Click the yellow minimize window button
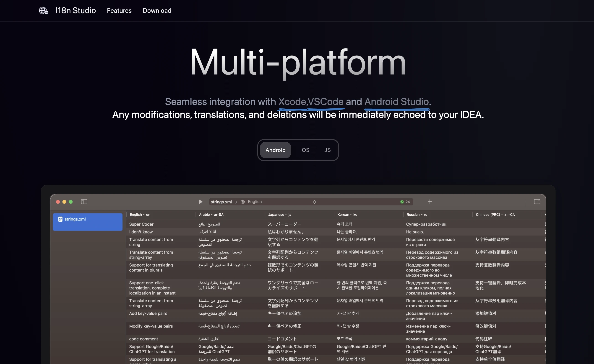This screenshot has height=364, width=594. point(64,202)
